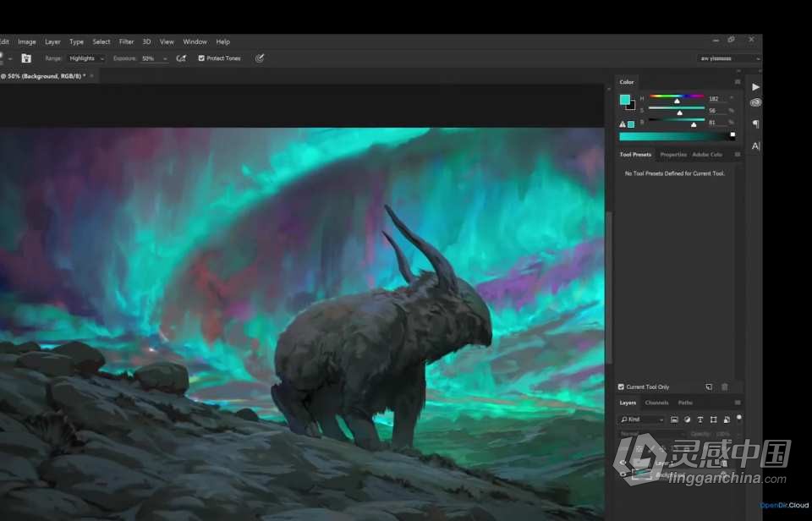Viewport: 812px width, 521px height.
Task: Pick a color from the color ramp
Action: (x=677, y=136)
